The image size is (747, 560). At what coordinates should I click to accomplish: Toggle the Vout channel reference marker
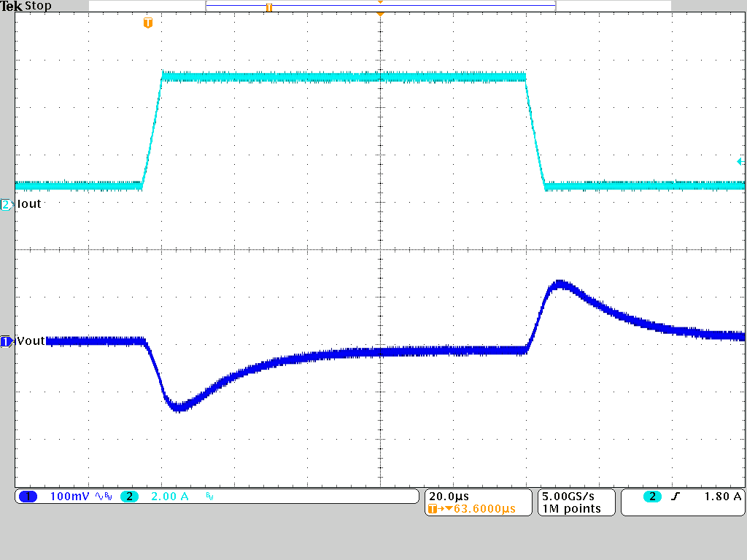tap(7, 340)
